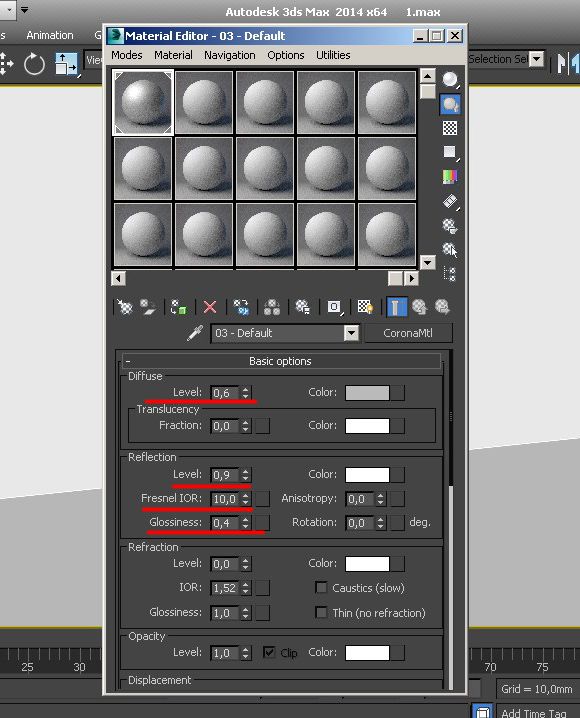
Task: Open Reflection Color swatch
Action: 367,474
